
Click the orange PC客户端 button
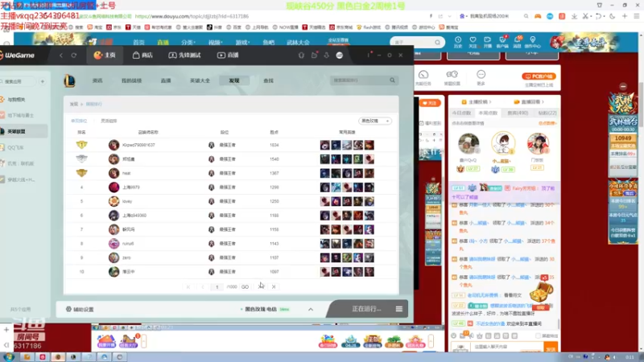pyautogui.click(x=539, y=76)
